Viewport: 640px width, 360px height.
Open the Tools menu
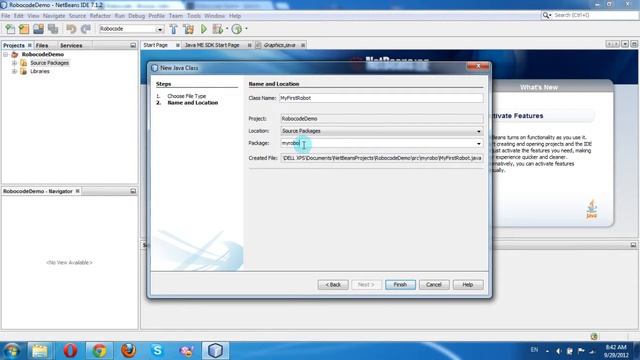[194, 16]
